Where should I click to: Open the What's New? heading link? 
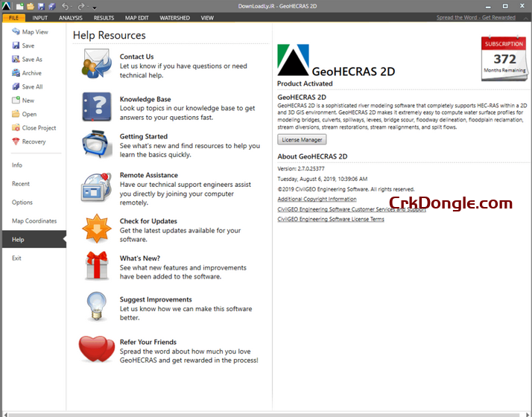tap(140, 258)
